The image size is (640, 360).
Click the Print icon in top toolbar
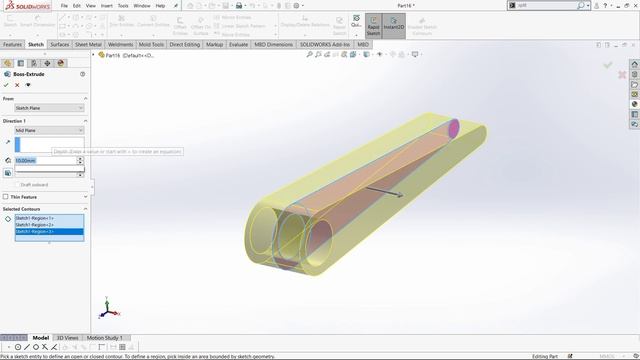[239, 6]
